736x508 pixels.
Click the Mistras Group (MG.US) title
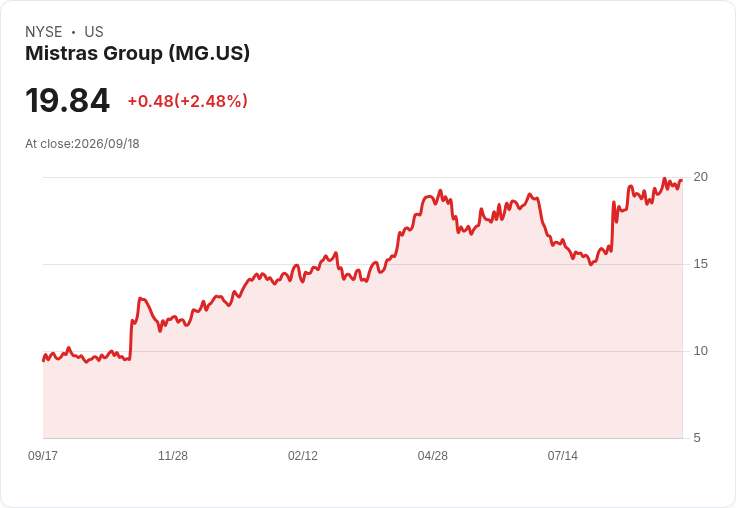pos(138,53)
